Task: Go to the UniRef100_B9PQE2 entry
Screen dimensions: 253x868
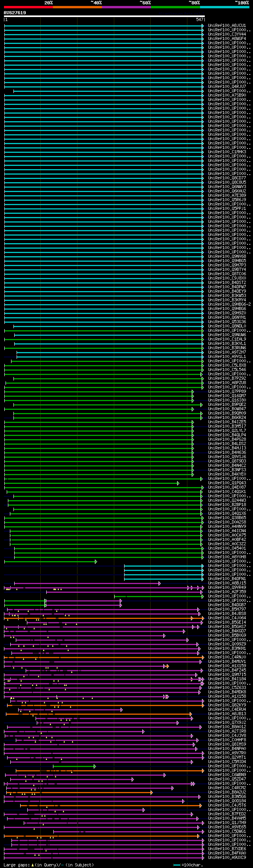Action: coord(227,404)
